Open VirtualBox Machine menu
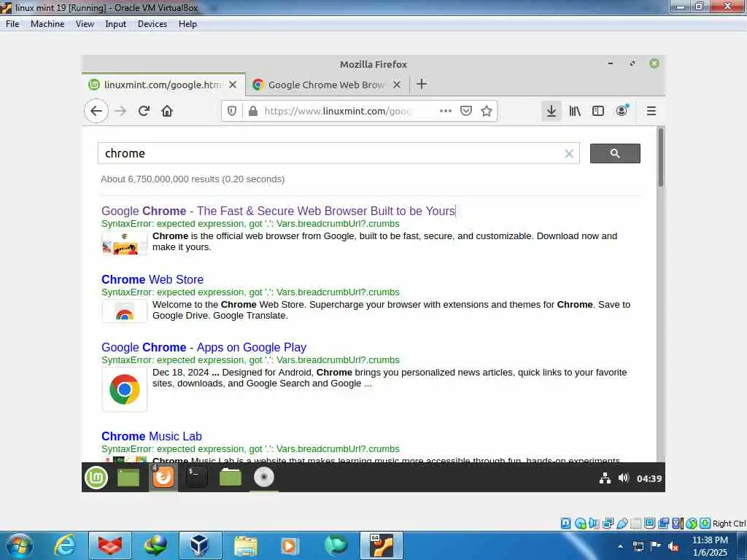Screen dimensions: 747x560 (47, 24)
